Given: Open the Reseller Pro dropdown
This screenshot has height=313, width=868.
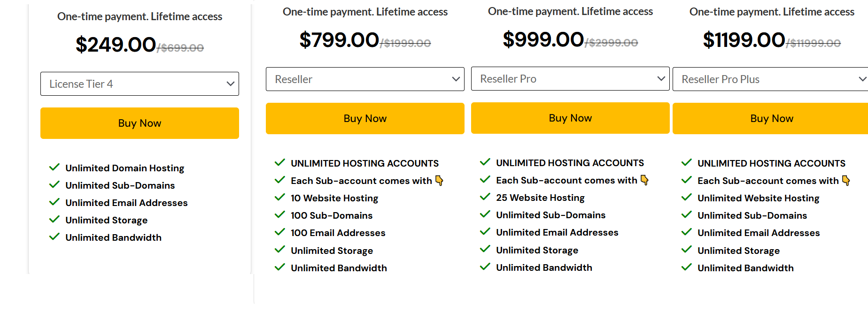Looking at the screenshot, I should tap(570, 79).
